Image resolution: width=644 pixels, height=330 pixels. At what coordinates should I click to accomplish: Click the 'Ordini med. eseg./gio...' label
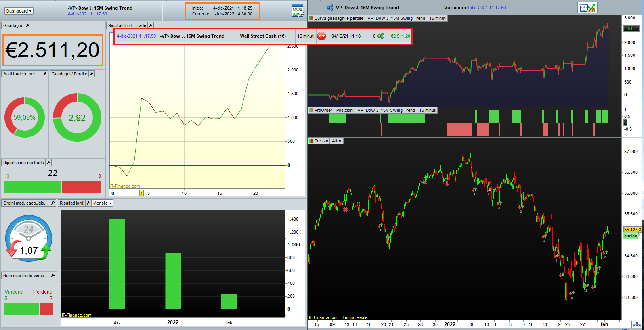(25, 203)
